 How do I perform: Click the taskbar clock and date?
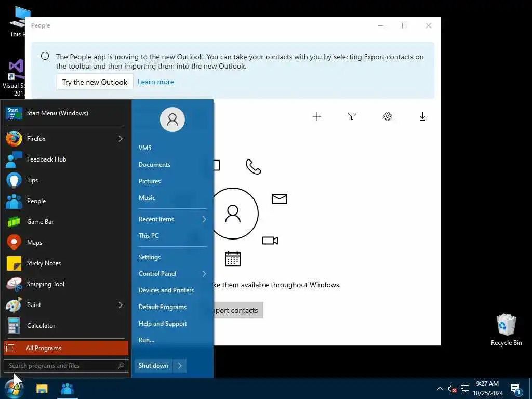point(487,389)
